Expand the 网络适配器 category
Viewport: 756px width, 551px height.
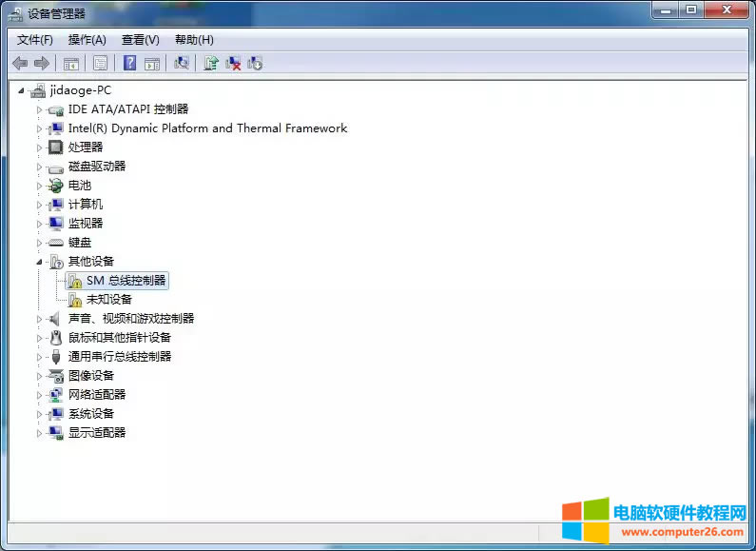pyautogui.click(x=40, y=395)
